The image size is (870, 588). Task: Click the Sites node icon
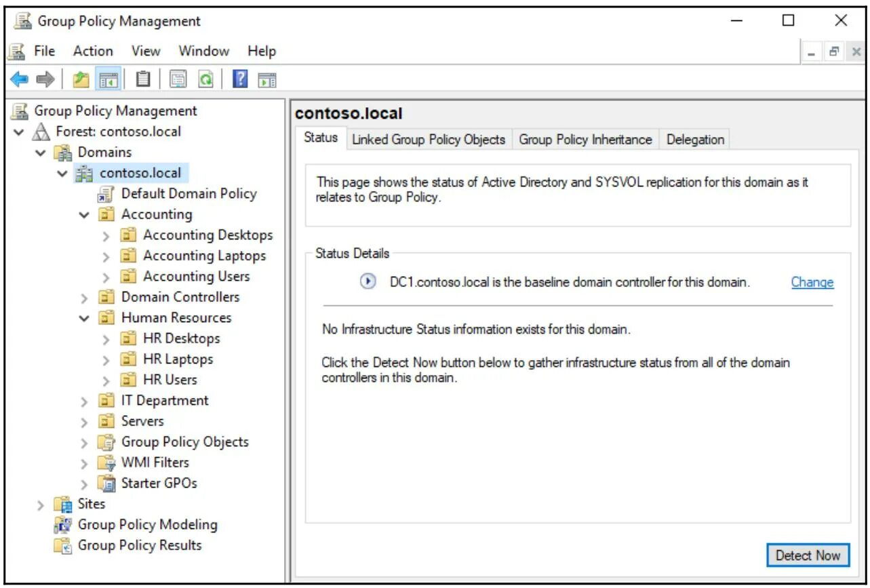[x=63, y=505]
